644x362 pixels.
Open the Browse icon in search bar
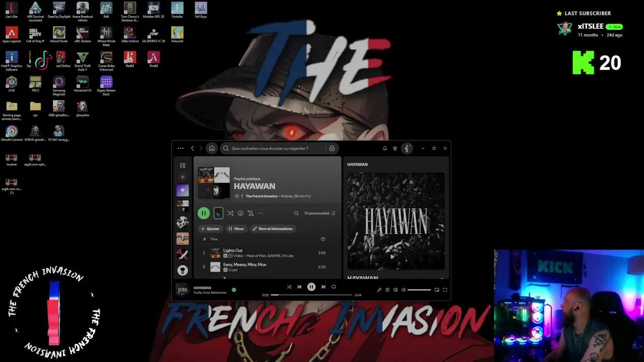pos(332,148)
